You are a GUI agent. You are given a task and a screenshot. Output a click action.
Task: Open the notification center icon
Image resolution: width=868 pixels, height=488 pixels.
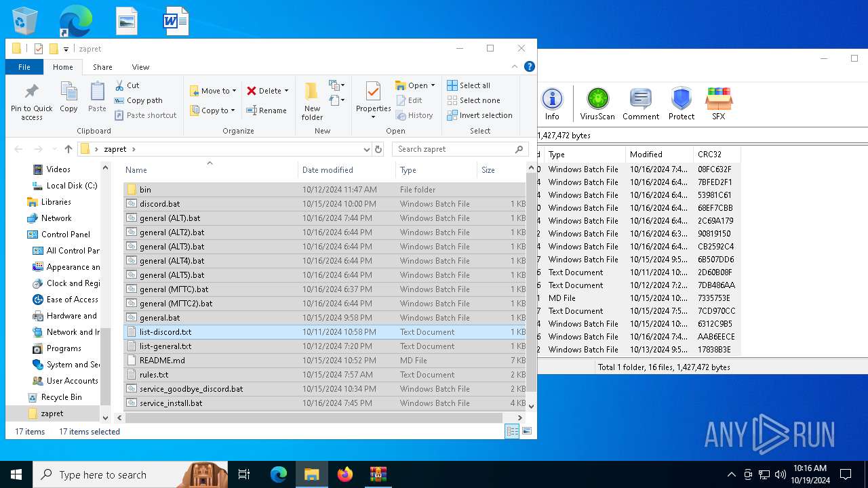tap(846, 474)
